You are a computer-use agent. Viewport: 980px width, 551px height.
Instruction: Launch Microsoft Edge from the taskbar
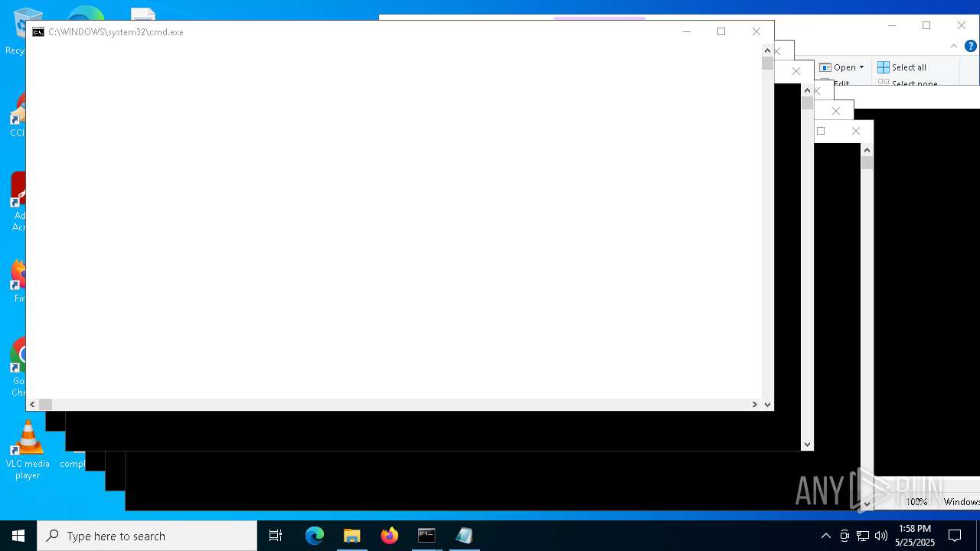(x=315, y=536)
